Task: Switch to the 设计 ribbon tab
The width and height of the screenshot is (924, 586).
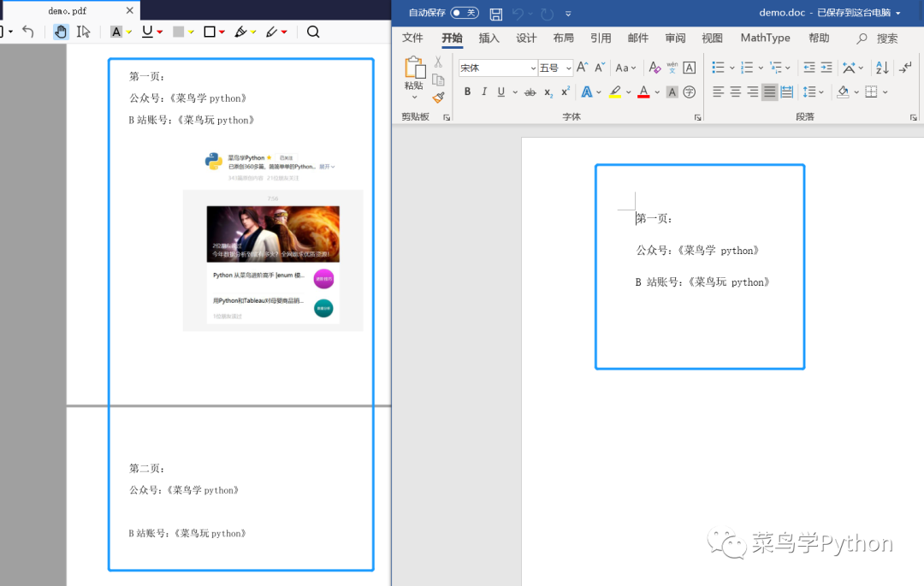Action: (526, 38)
